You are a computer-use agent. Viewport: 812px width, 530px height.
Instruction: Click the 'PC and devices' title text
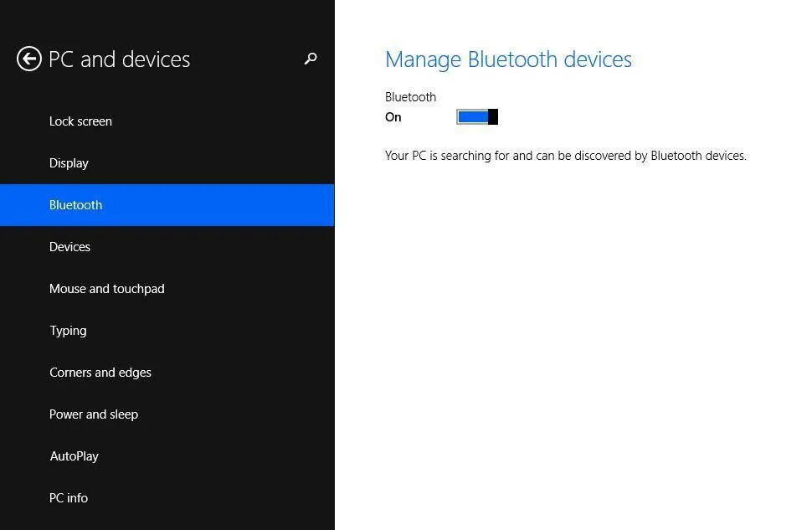[x=119, y=59]
